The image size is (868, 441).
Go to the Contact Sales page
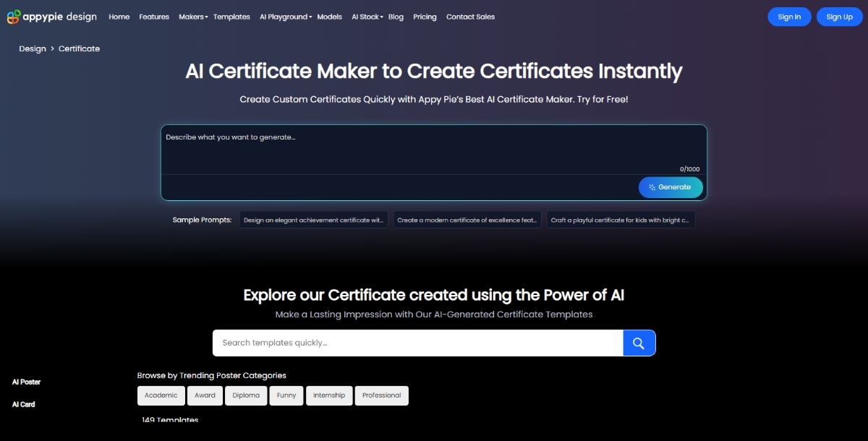tap(470, 17)
